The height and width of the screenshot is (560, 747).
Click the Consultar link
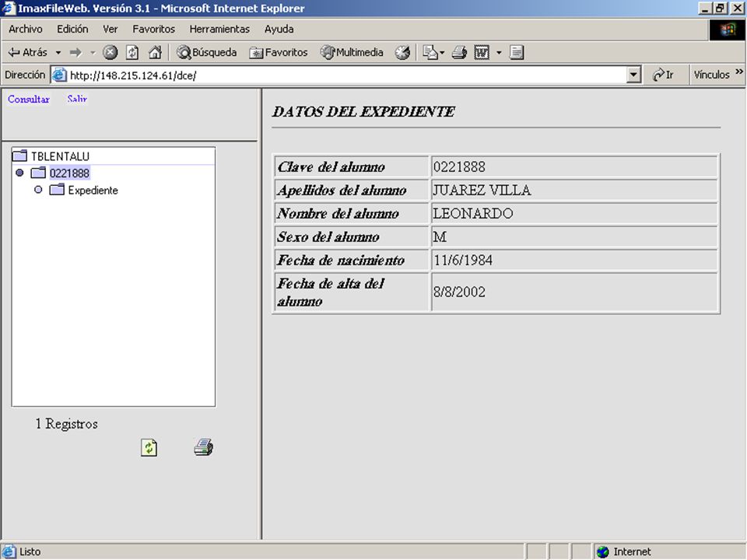click(x=29, y=99)
